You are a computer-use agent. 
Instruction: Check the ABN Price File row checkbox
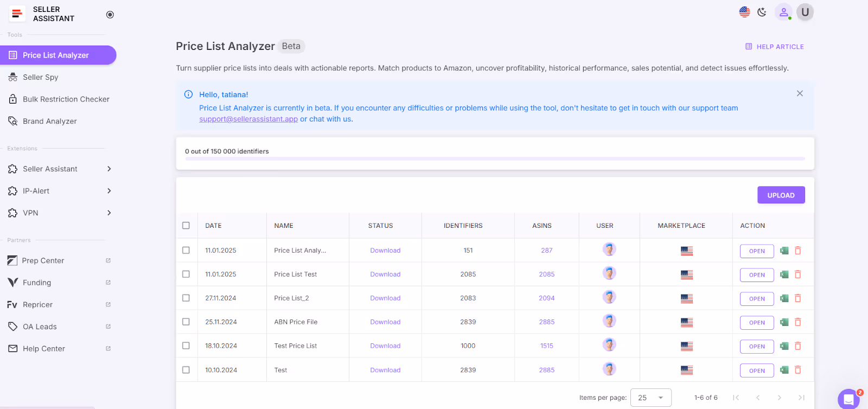click(x=186, y=322)
